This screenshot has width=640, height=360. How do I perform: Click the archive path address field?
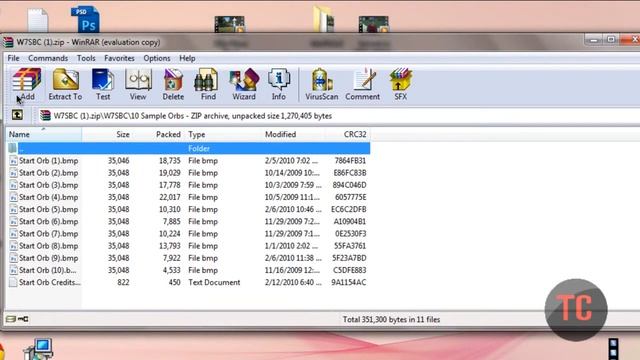[339, 116]
